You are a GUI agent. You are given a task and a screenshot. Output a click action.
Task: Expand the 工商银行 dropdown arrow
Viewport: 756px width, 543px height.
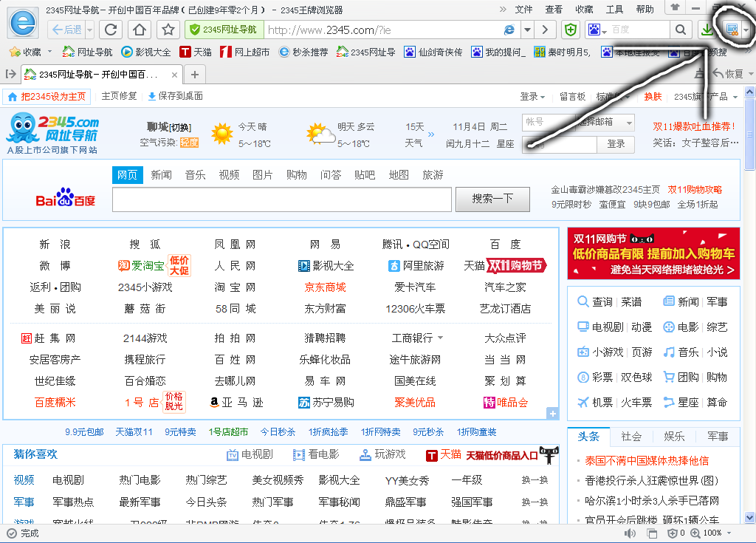click(x=440, y=338)
